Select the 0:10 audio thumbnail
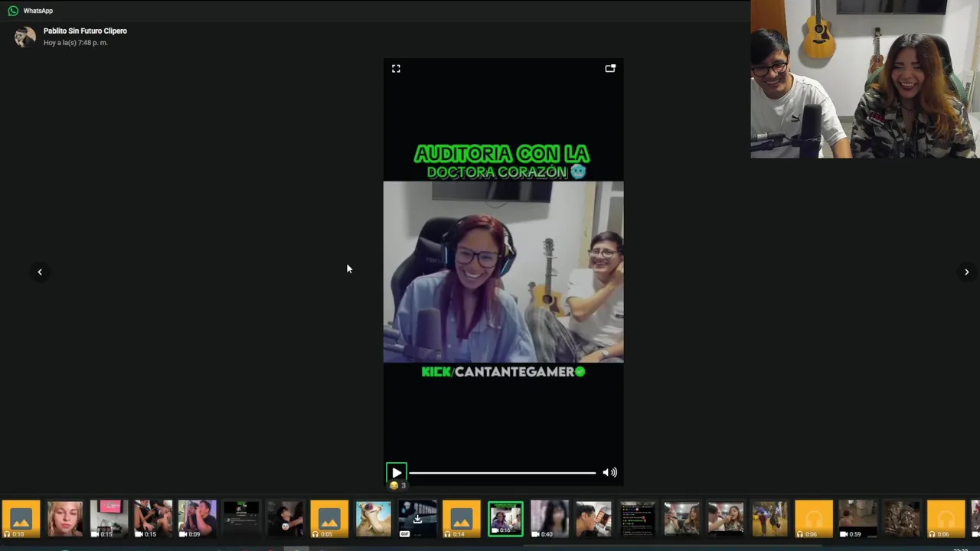 click(21, 519)
